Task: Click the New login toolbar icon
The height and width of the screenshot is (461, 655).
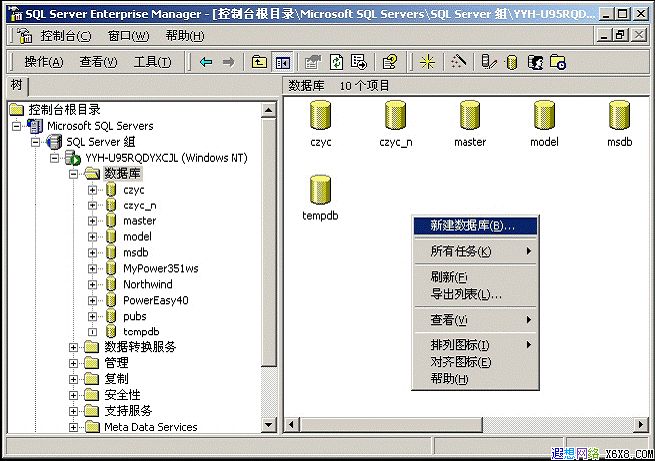Action: [x=535, y=62]
